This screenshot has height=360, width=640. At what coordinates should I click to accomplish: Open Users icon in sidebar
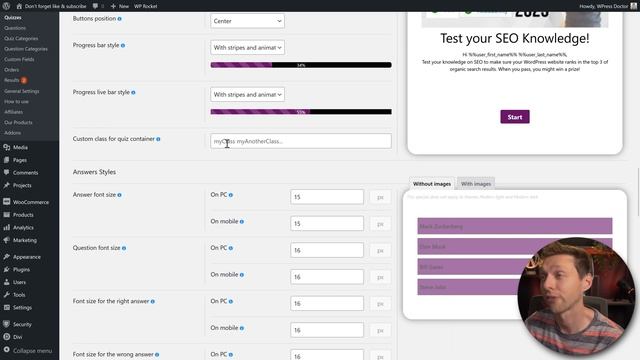7,282
